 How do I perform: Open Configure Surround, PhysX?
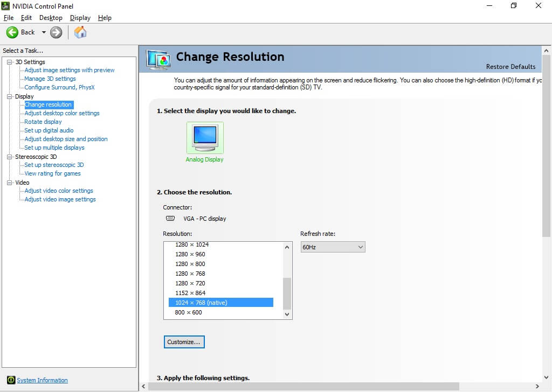59,87
